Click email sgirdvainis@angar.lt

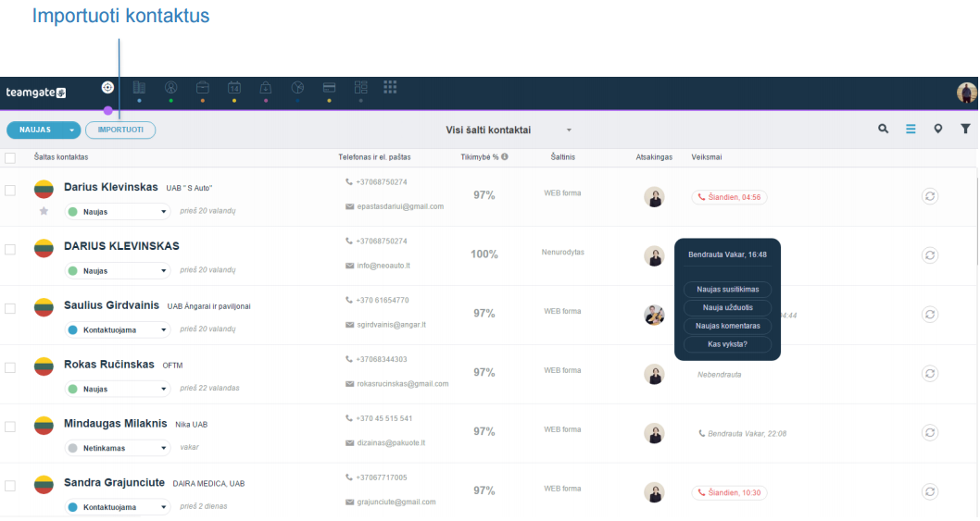pos(391,325)
